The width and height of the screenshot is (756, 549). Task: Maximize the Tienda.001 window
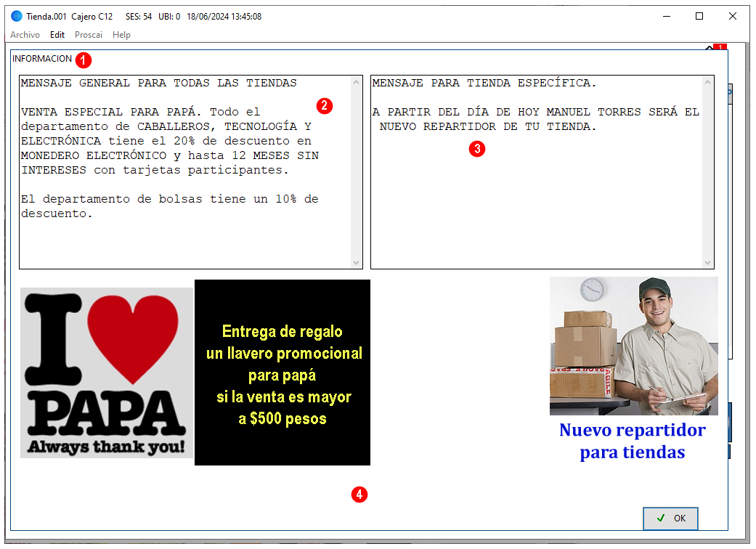coord(699,17)
